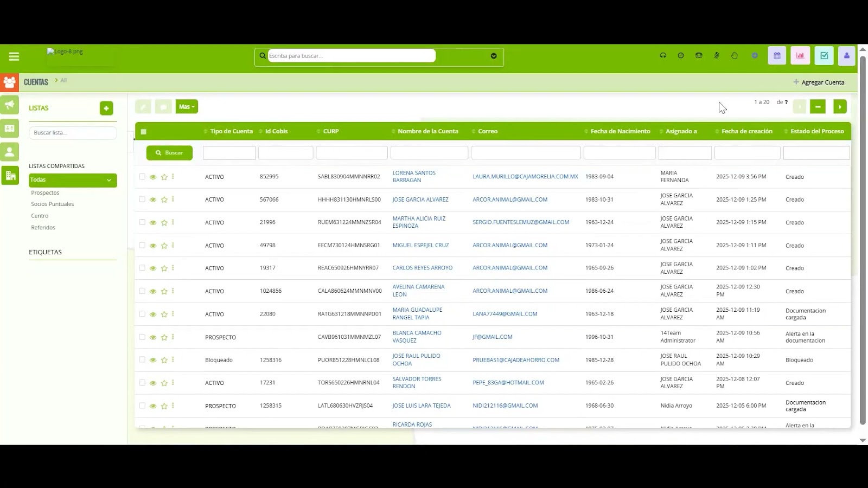Open the tasks checkmark icon

[824, 55]
